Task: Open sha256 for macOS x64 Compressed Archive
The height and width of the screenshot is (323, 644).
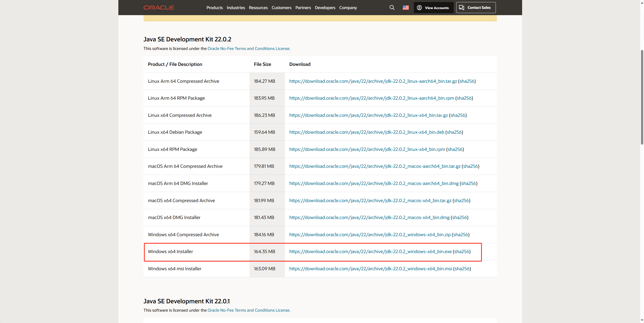Action: point(461,201)
